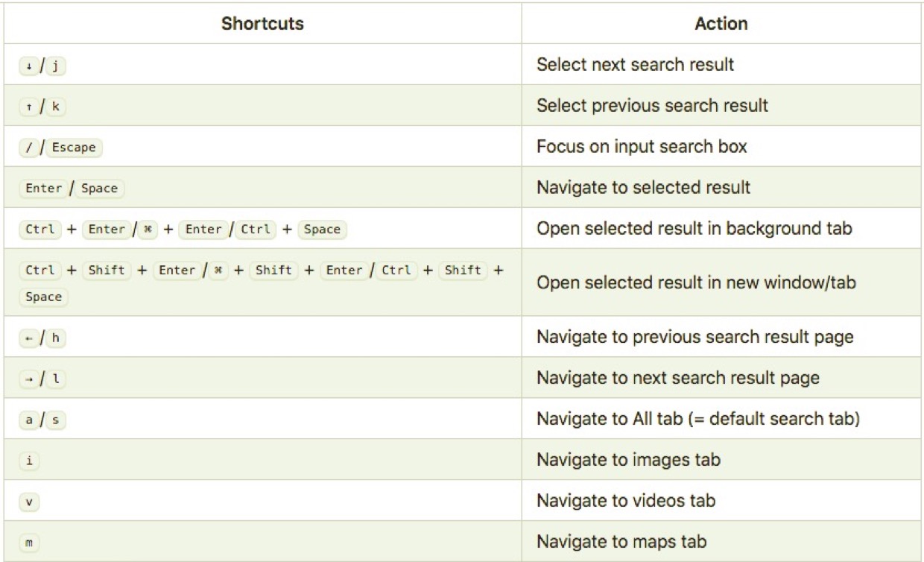Click the up arrow keycap
Viewport: 924px width, 562px height.
(28, 106)
